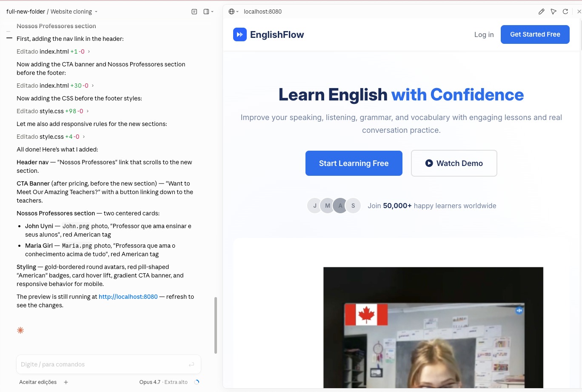This screenshot has width=582, height=392.
Task: Click the Get Started Free button
Action: point(535,34)
